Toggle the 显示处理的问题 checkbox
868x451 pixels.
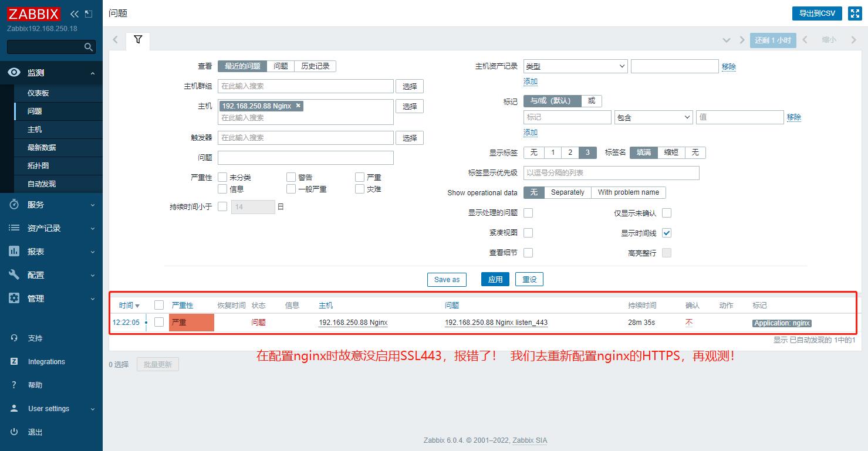click(x=528, y=213)
